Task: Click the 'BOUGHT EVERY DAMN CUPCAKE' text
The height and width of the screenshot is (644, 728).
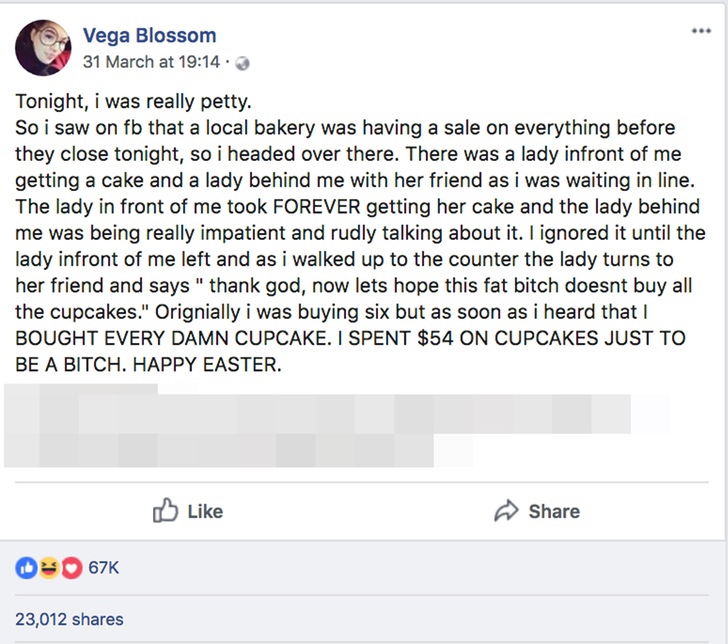Action: pyautogui.click(x=170, y=338)
